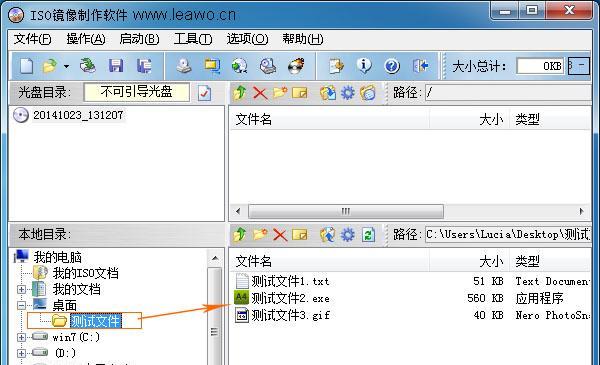
Task: Open the 工具(T) menu
Action: click(x=193, y=39)
